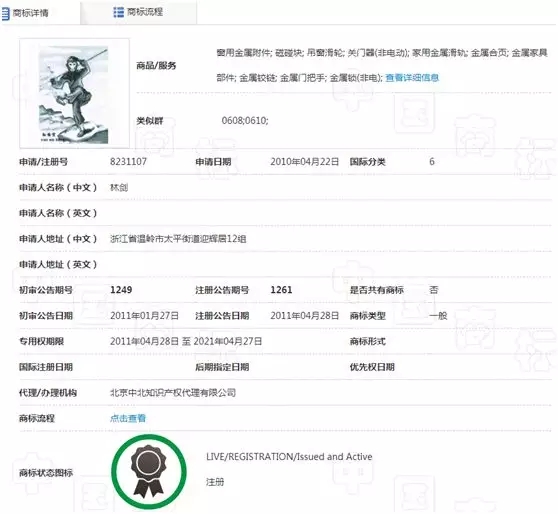Select the 商标形式 label
This screenshot has width=558, height=514.
(367, 341)
